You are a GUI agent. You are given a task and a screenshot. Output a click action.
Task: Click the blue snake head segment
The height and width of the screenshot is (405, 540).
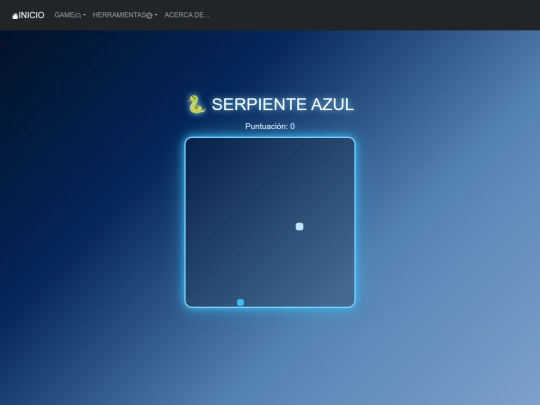point(241,302)
